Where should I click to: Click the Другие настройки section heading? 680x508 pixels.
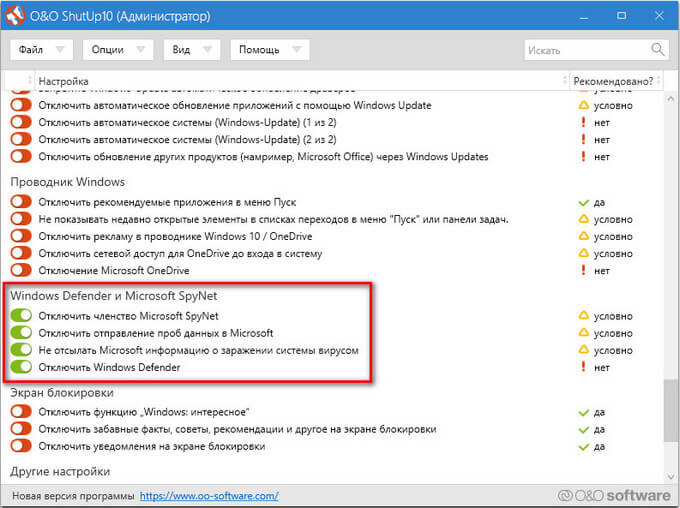pos(60,471)
